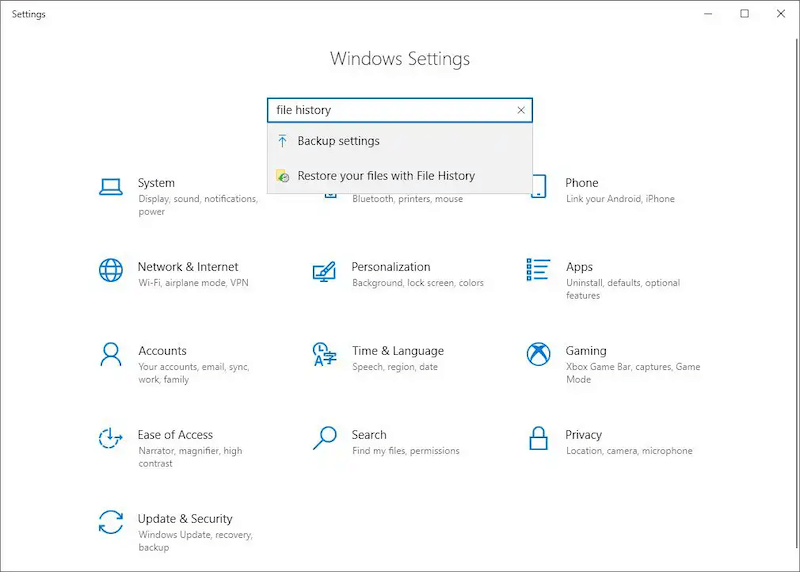Click 'Speech, region, date' description

point(395,367)
